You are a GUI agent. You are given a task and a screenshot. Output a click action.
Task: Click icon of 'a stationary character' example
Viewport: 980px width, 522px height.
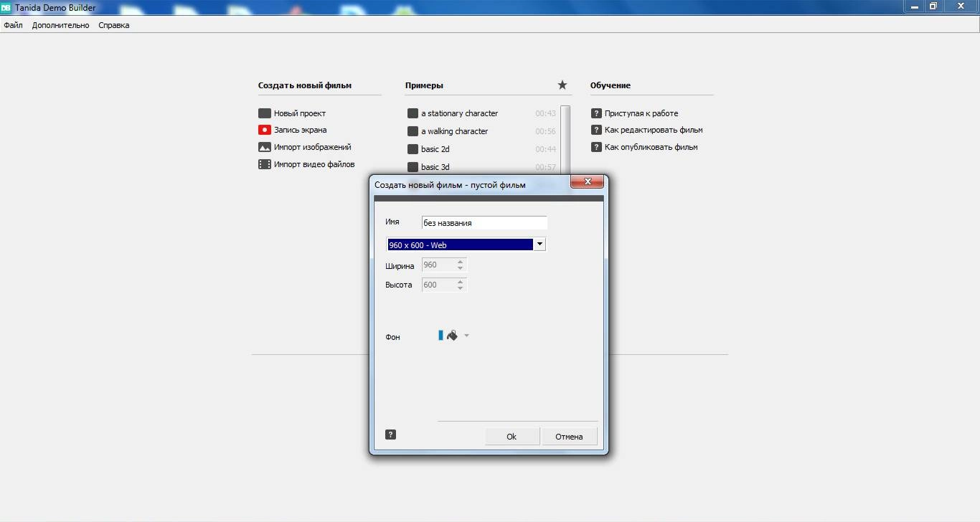(x=413, y=113)
